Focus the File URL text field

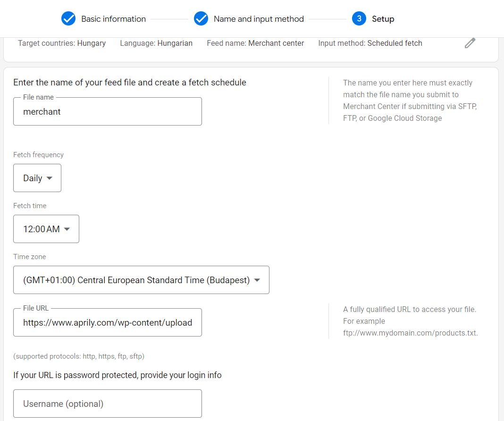108,323
